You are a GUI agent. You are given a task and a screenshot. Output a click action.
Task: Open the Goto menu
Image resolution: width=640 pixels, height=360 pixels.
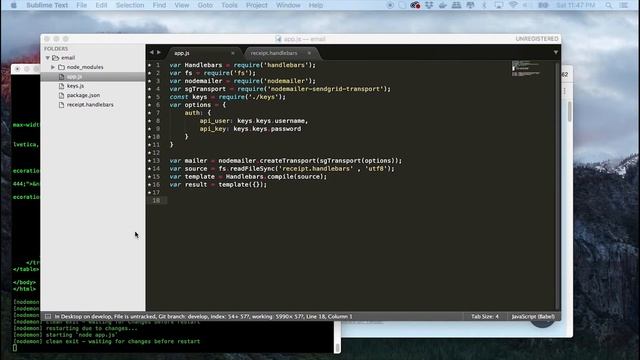click(205, 5)
